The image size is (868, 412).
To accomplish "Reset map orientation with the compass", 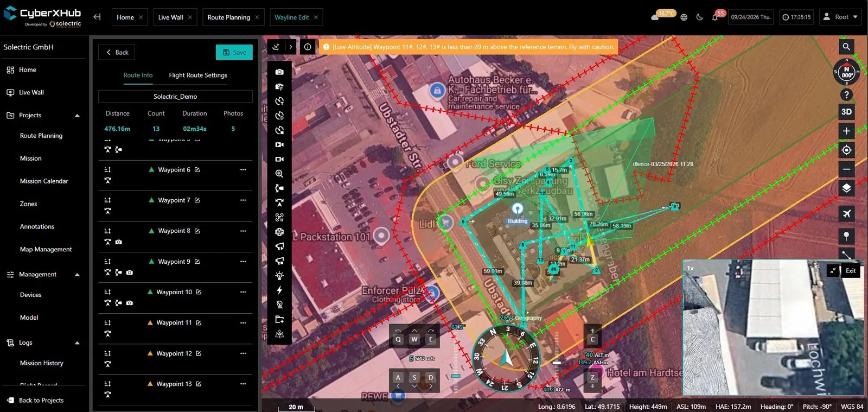I will click(x=846, y=72).
